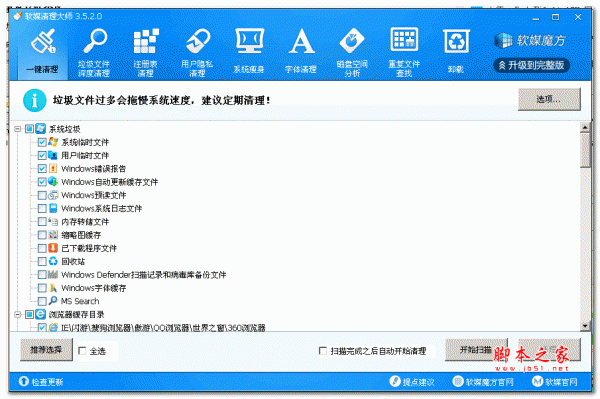Check Windows Defender扫描记录 checkbox
Image resolution: width=600 pixels, height=399 pixels.
42,275
